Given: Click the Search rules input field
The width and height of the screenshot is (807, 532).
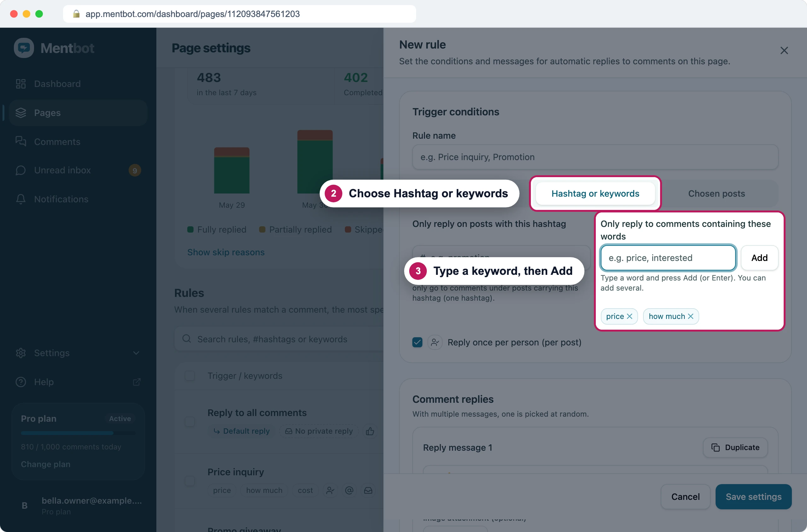Looking at the screenshot, I should coord(279,339).
